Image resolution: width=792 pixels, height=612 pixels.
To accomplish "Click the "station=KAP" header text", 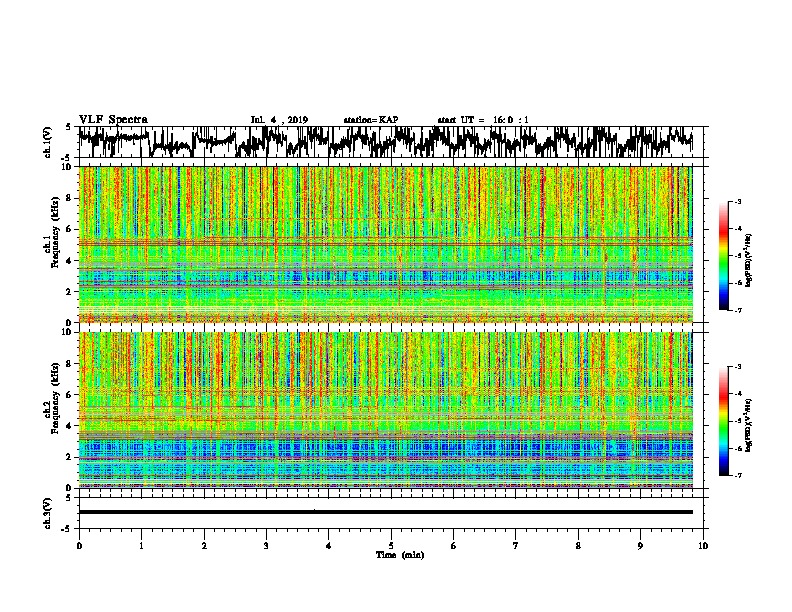I will (x=371, y=120).
